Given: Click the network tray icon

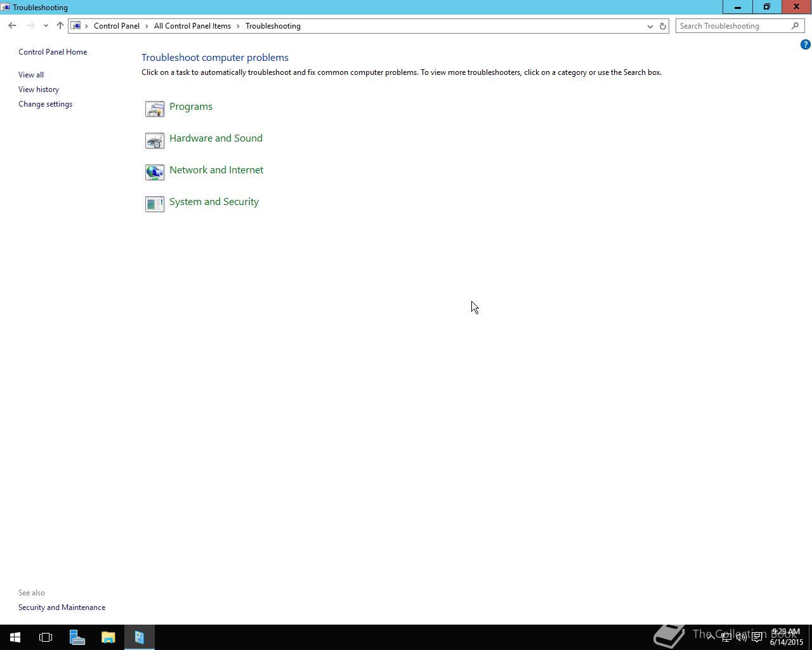Looking at the screenshot, I should point(726,637).
